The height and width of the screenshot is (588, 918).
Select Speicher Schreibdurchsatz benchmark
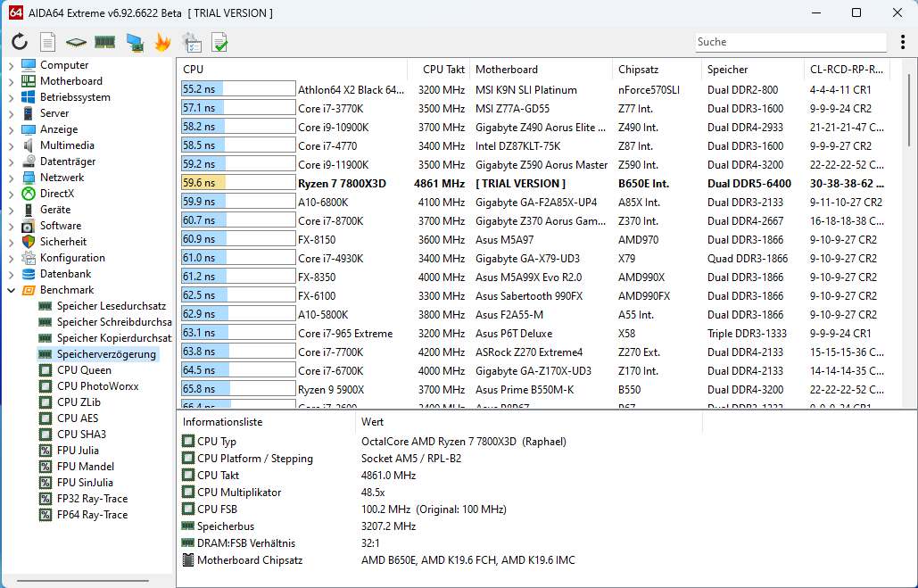[114, 321]
